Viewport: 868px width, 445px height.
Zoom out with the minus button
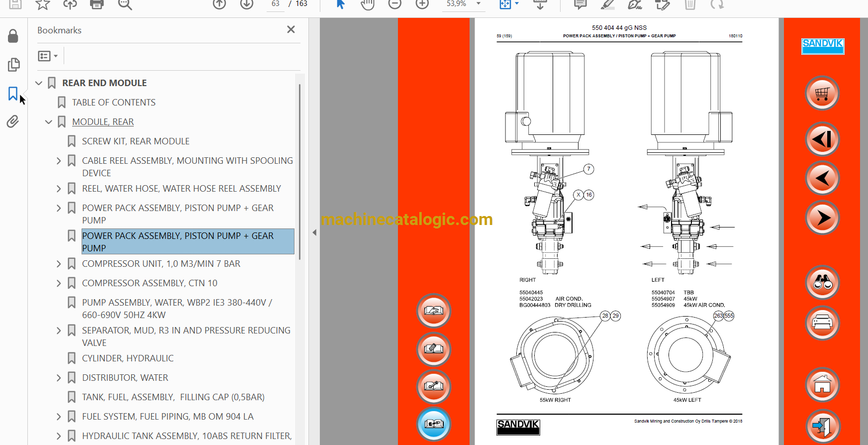tap(395, 4)
